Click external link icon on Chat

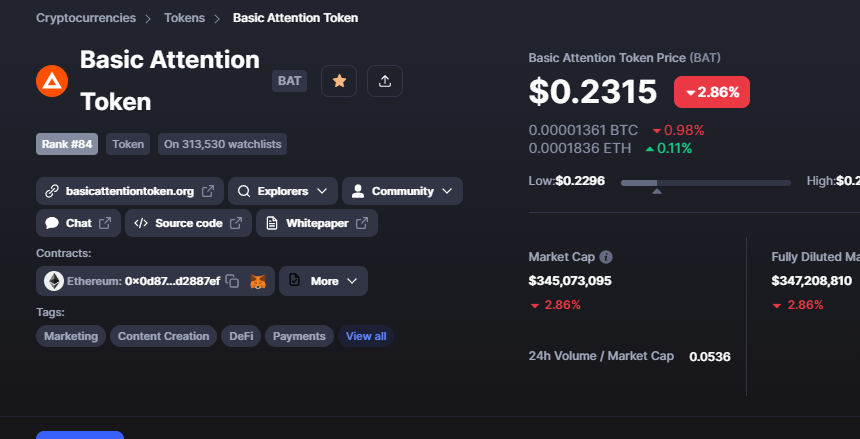(105, 223)
